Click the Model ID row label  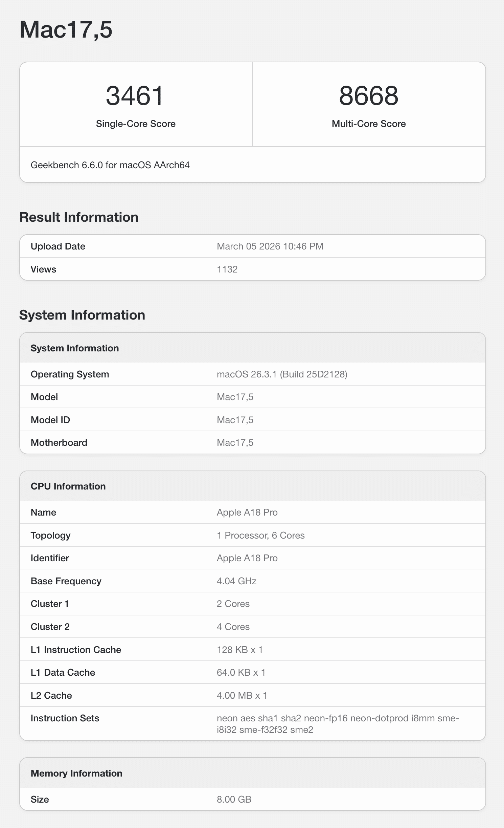point(50,420)
